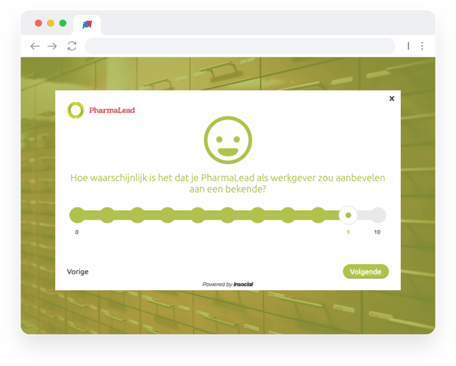Click the yellow minimize window dot
This screenshot has height=366, width=456.
[51, 23]
